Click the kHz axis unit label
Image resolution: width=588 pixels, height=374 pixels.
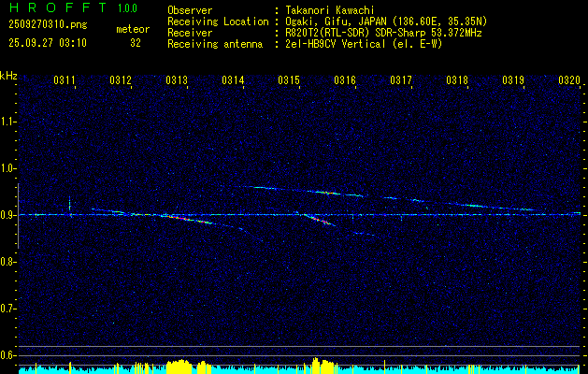8,76
